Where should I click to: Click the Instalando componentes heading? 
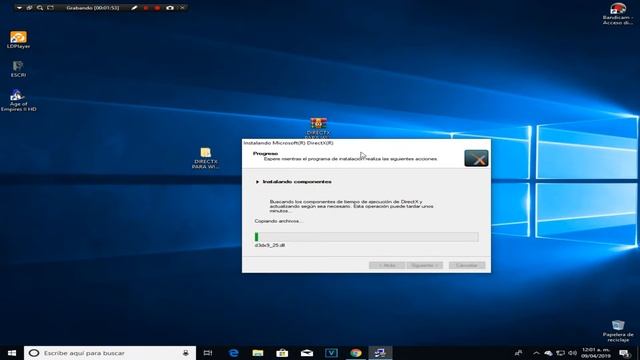pyautogui.click(x=297, y=182)
